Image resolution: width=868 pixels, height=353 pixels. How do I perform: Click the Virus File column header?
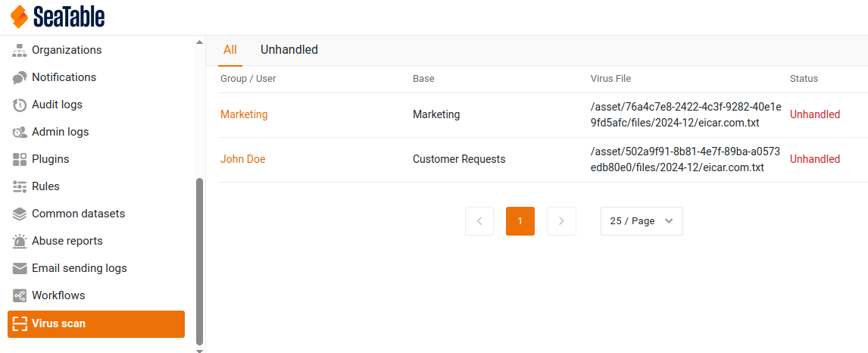(610, 79)
